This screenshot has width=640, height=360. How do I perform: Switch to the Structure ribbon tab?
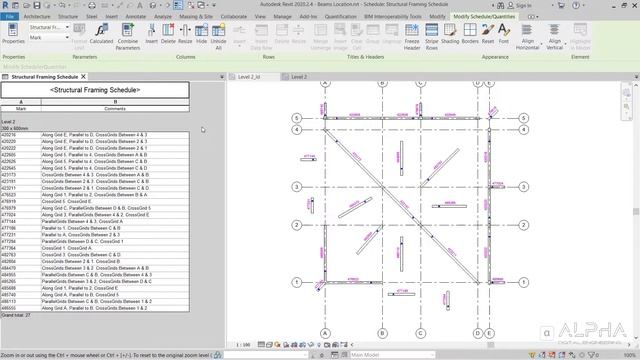tap(68, 17)
